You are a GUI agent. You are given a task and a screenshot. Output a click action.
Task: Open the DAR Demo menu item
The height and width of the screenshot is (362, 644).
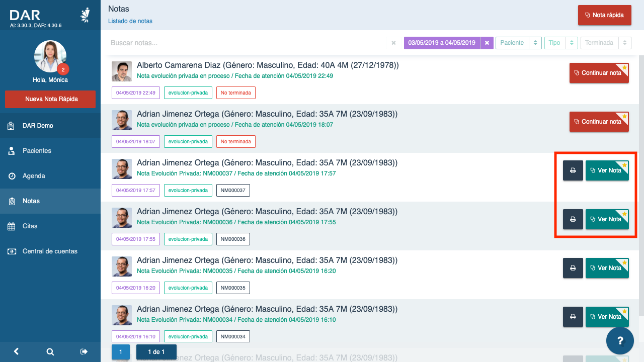pos(50,126)
